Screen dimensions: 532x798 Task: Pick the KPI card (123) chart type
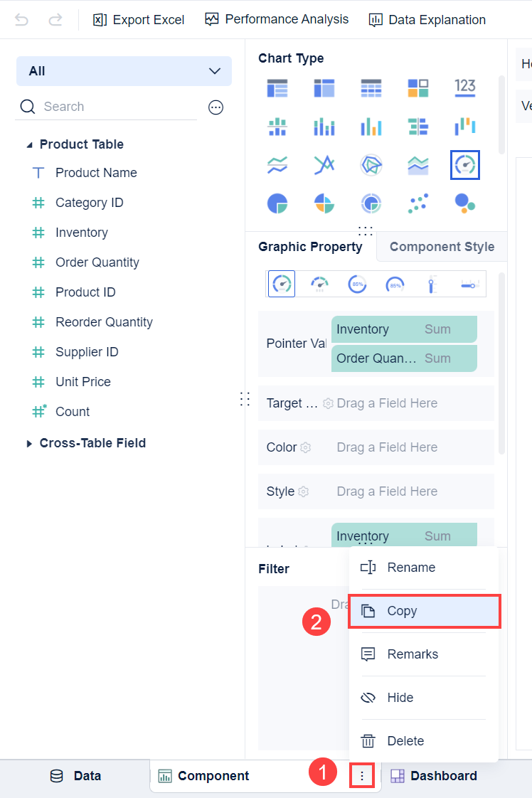[464, 87]
